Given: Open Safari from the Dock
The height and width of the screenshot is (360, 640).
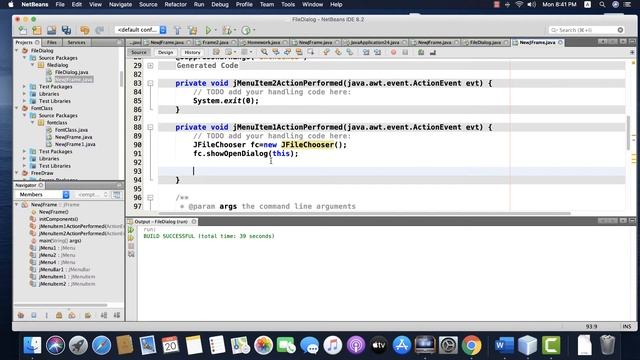Looking at the screenshot, I should pyautogui.click(x=101, y=345).
